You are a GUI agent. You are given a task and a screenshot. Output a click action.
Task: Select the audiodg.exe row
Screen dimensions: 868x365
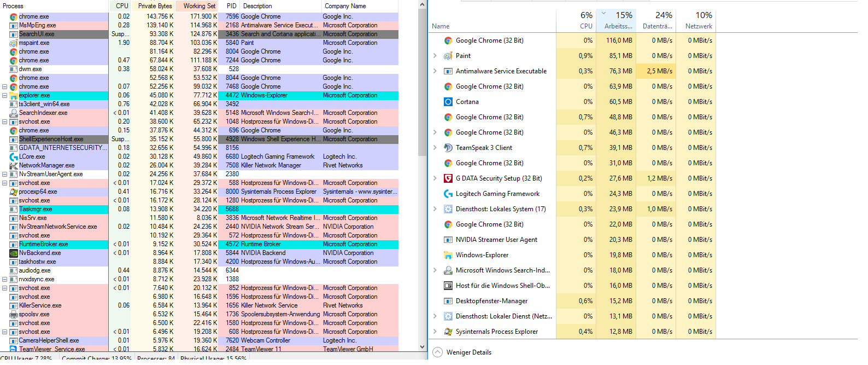click(x=199, y=270)
